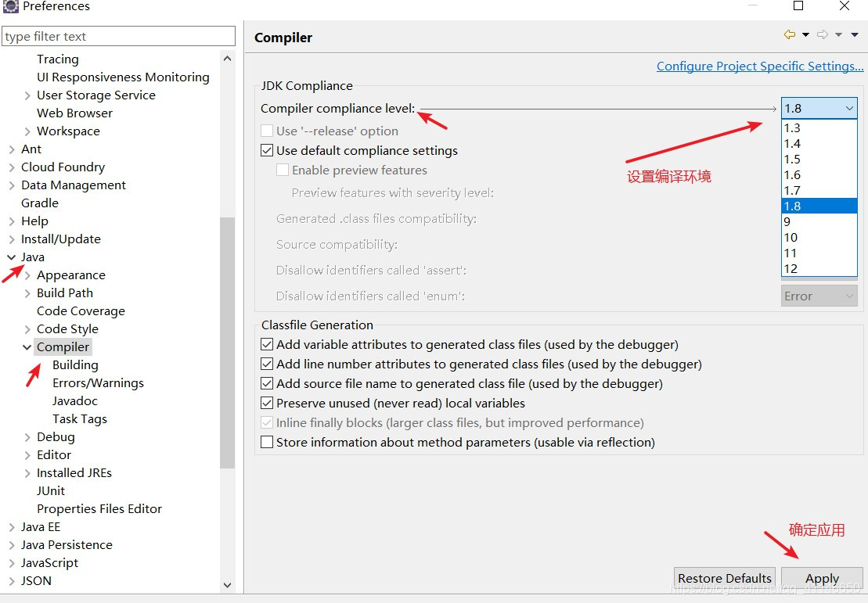This screenshot has width=868, height=603.
Task: Expand the User Storage Service node
Action: coord(27,95)
